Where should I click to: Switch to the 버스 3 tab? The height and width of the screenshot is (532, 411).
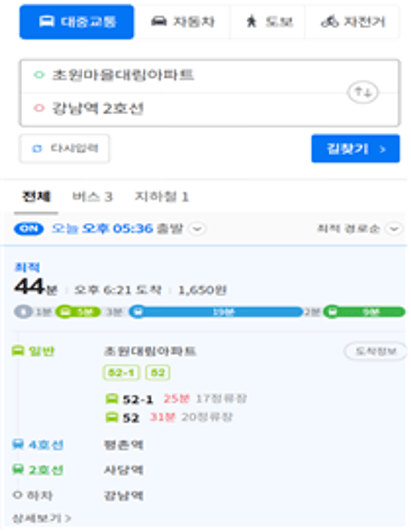point(92,196)
